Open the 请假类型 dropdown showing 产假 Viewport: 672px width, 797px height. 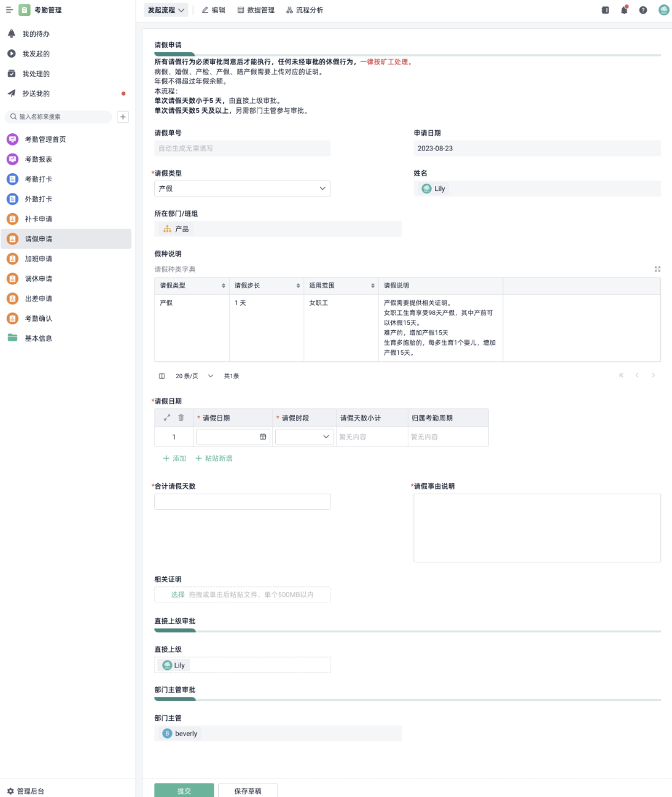[242, 189]
